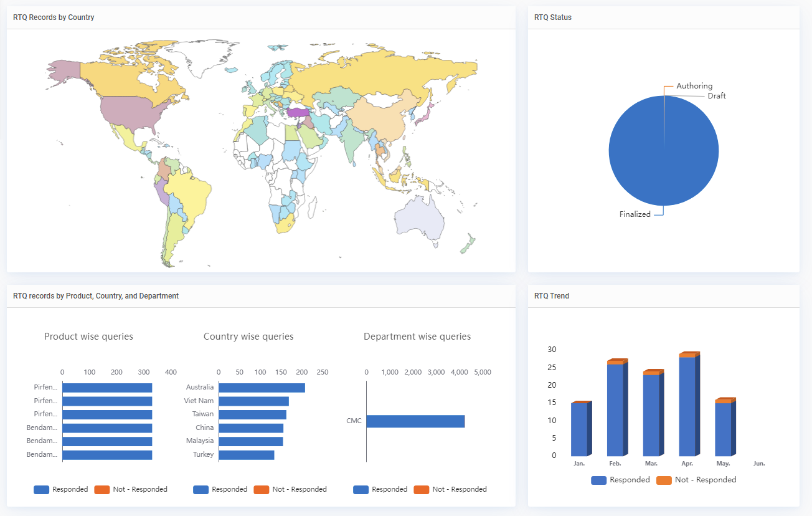812x516 pixels.
Task: Click orange Not - Responded swatch under Product wise queries
Action: tap(102, 489)
